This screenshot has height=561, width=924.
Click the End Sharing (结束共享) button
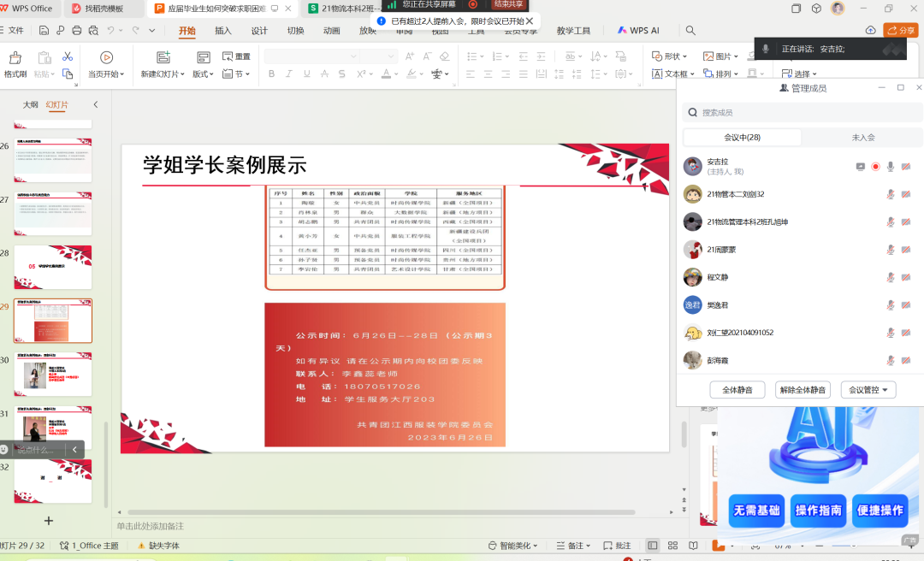[x=508, y=4]
